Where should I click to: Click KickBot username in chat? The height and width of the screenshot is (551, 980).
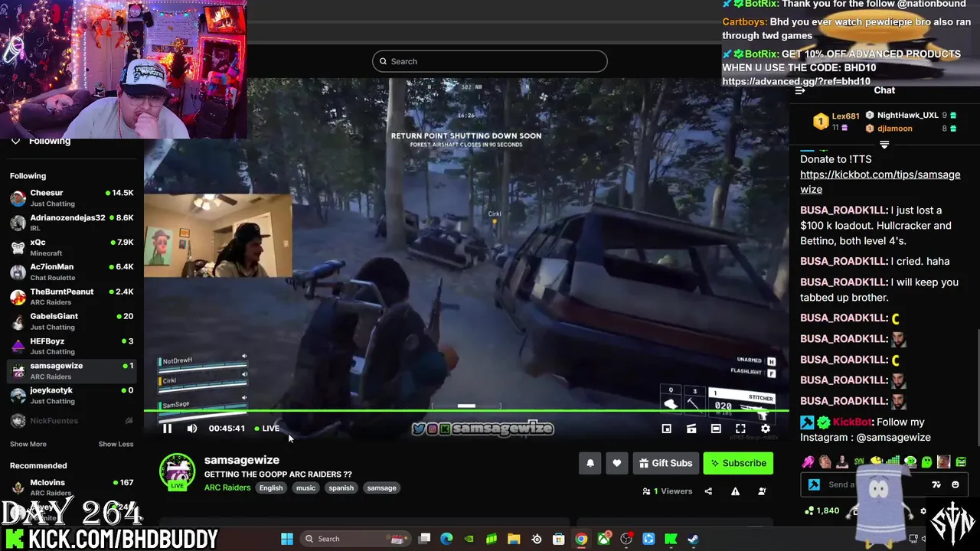(x=852, y=422)
